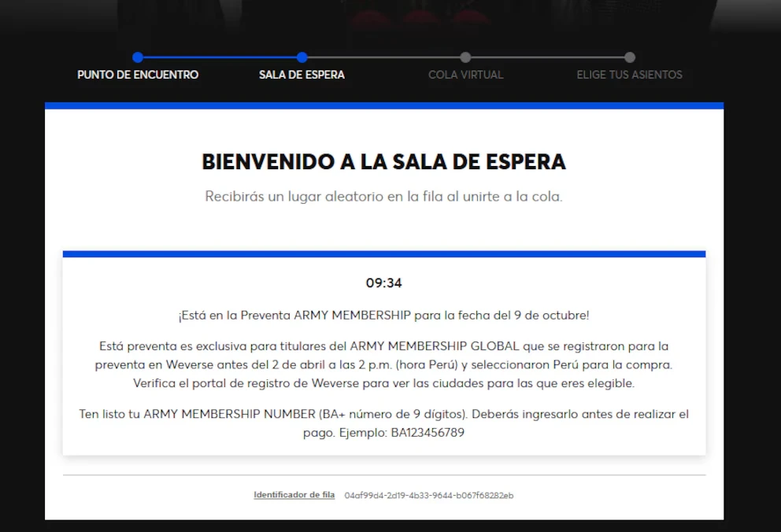Go to the COLA VIRTUAL step label
Screen dimensions: 781x532
(465, 75)
